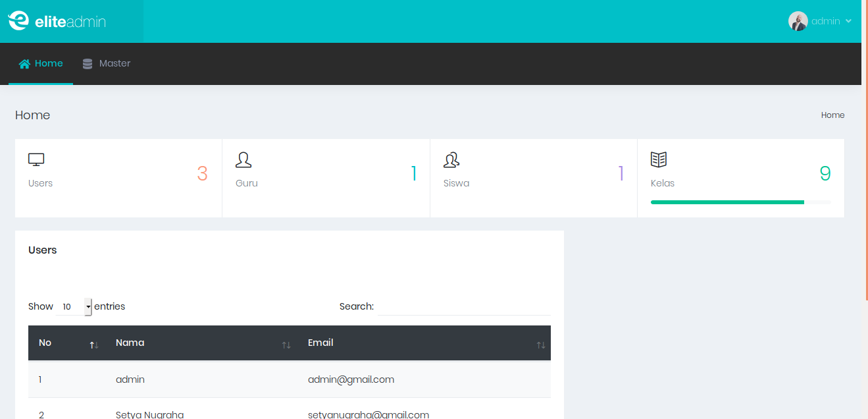Click the Master database icon in navbar
Screen dimensions: 868x419
coord(88,63)
